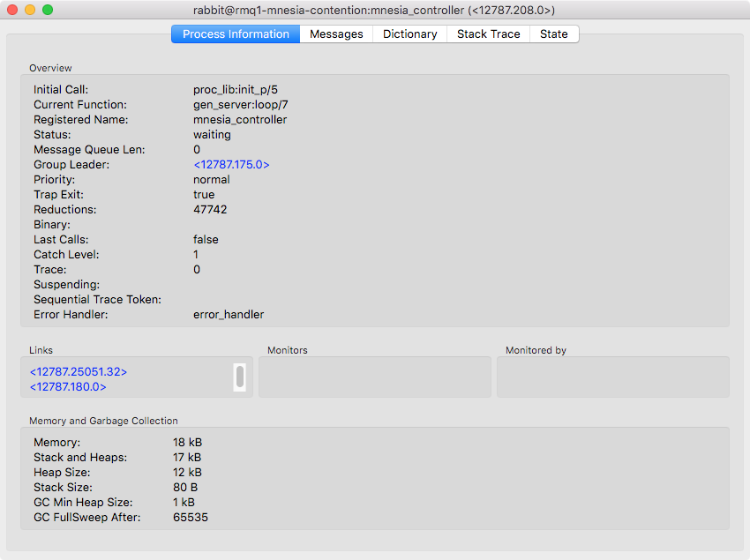This screenshot has width=750, height=560.
Task: Open the State tab
Action: pyautogui.click(x=554, y=34)
